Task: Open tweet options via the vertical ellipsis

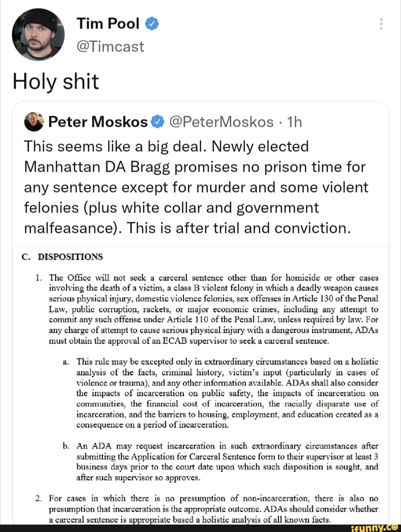Action: [381, 24]
